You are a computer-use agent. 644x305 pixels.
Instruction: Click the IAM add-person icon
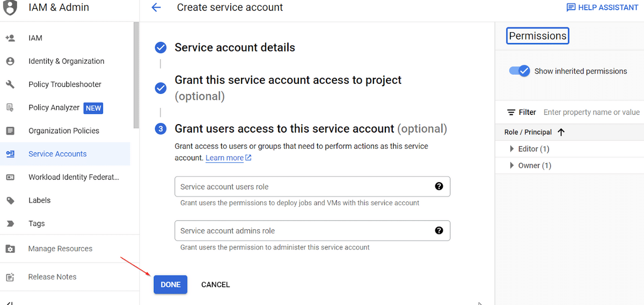(x=10, y=38)
